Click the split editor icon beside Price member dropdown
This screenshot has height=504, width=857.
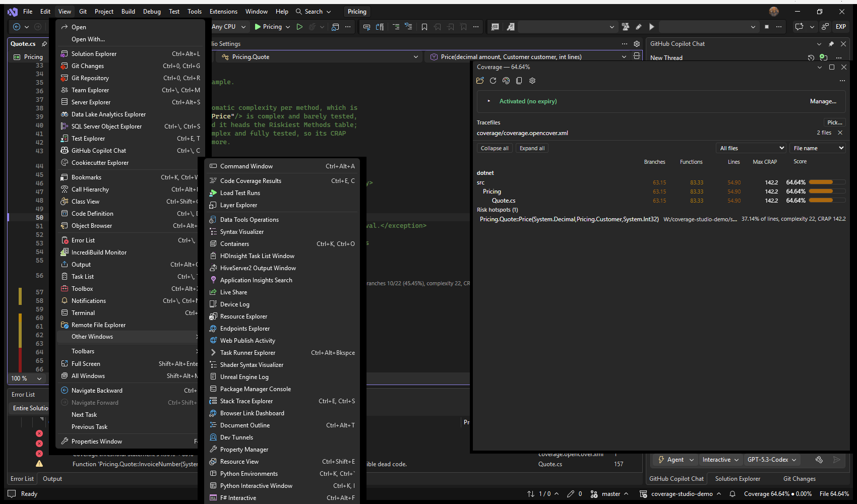point(637,56)
